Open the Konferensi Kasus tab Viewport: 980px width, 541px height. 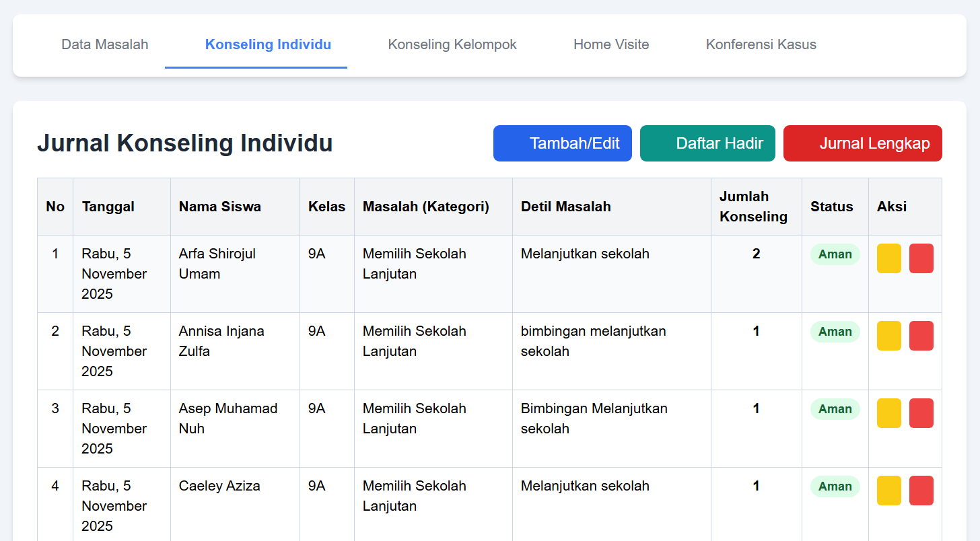761,44
